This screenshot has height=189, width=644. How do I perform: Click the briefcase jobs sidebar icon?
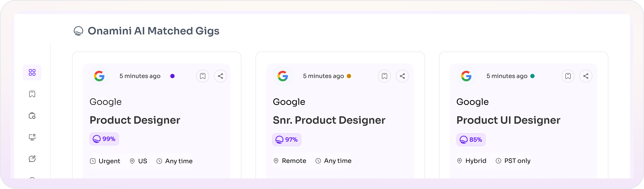tap(32, 116)
